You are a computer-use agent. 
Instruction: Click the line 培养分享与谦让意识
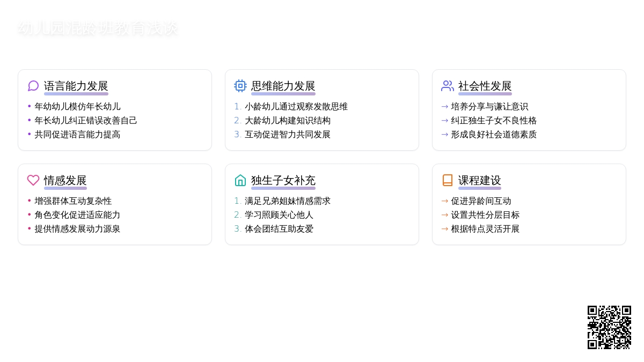[x=489, y=106]
